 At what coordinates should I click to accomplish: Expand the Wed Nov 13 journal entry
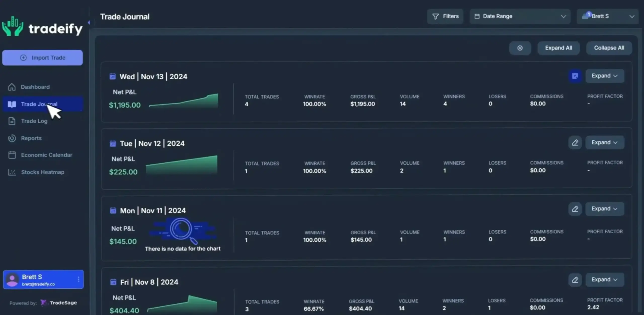(x=604, y=76)
